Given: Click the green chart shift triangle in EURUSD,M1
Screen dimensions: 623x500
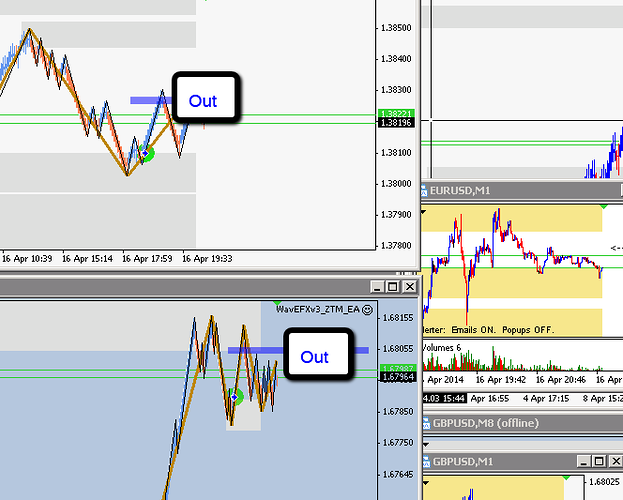Looking at the screenshot, I should 604,207.
